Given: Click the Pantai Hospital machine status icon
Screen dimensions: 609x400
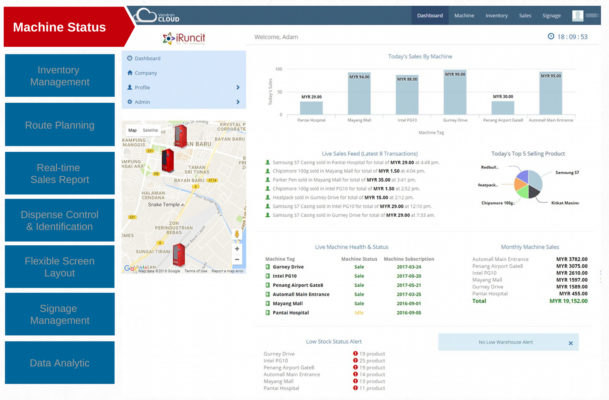Looking at the screenshot, I should pos(268,313).
